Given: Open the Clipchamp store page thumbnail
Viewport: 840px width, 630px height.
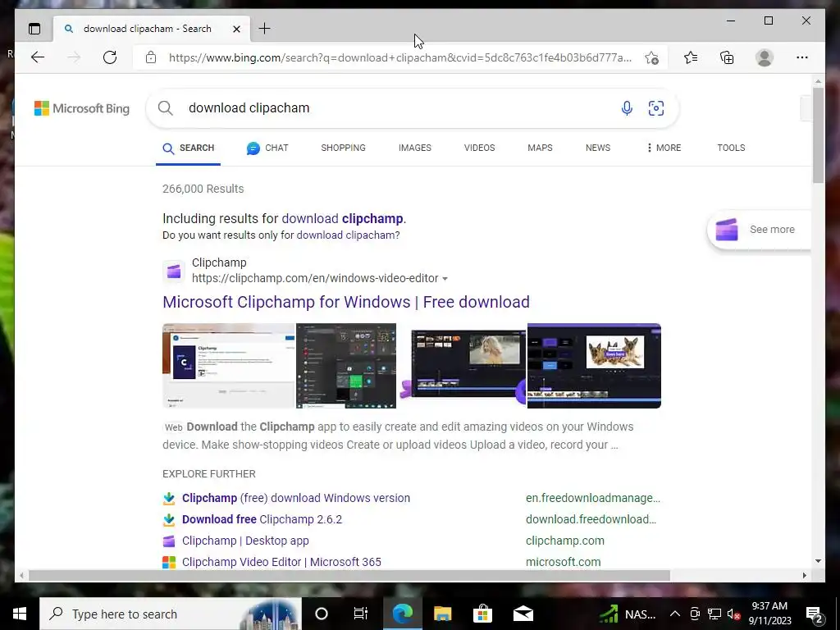Looking at the screenshot, I should pyautogui.click(x=229, y=366).
